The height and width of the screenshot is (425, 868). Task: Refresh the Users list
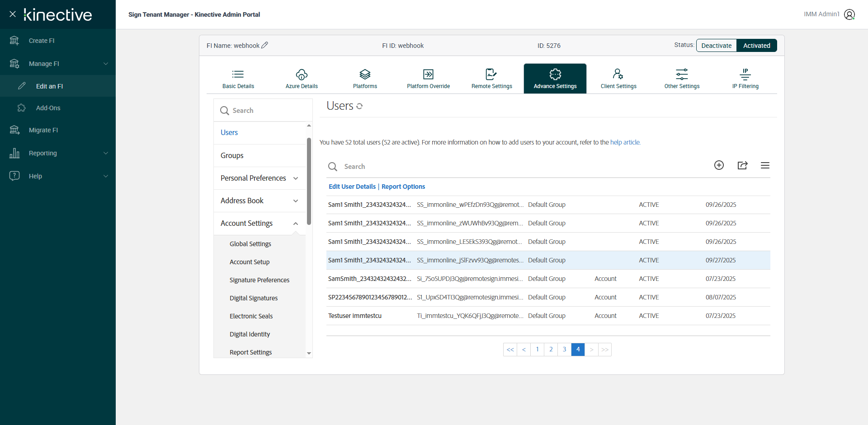click(359, 106)
